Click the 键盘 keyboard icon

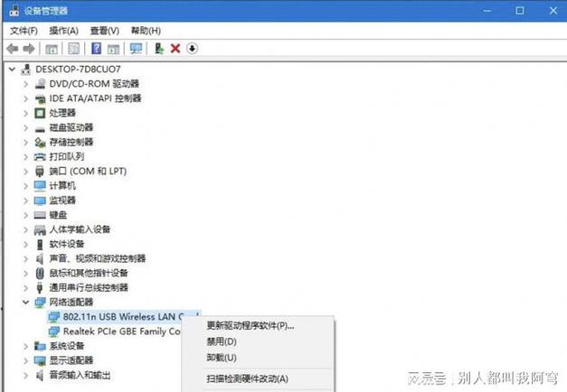tap(40, 215)
